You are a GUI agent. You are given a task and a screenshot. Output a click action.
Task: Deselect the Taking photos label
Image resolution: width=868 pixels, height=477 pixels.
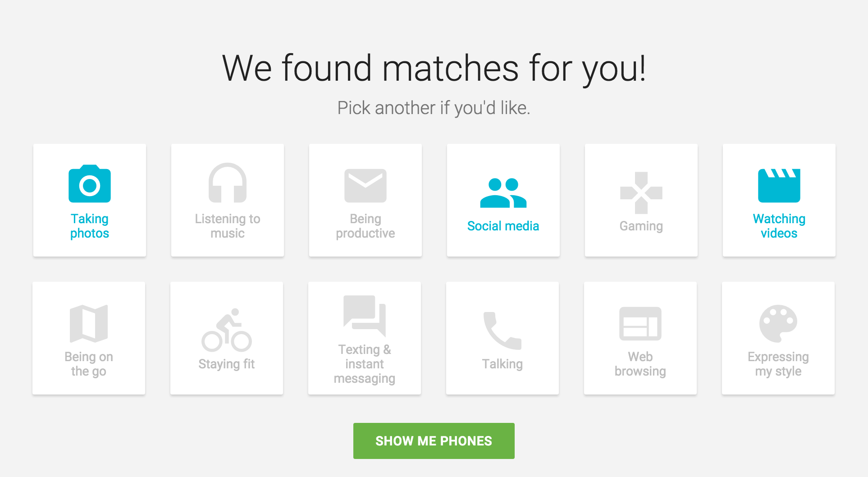click(x=90, y=226)
